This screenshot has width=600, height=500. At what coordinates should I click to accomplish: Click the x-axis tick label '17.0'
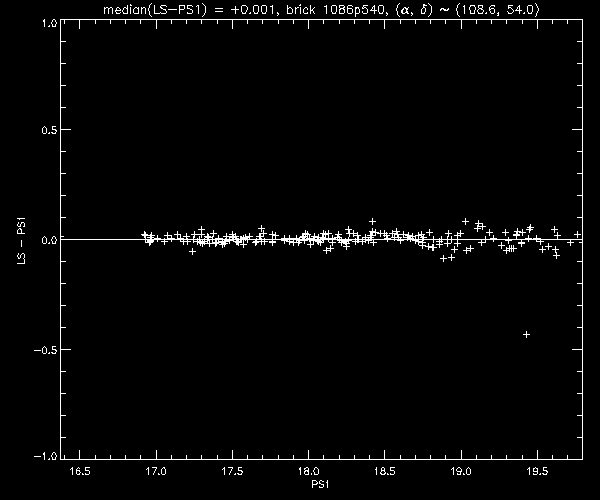[x=156, y=471]
